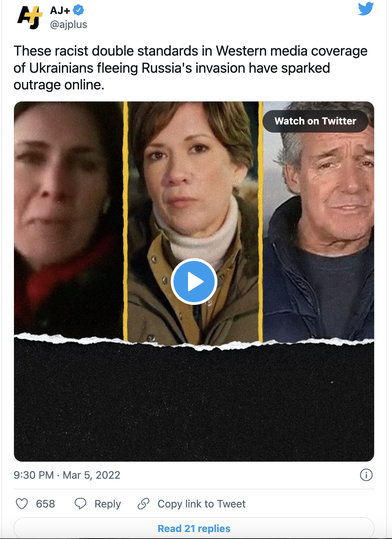Click the AJ+ profile avatar logo
Image resolution: width=392 pixels, height=539 pixels.
pos(29,17)
